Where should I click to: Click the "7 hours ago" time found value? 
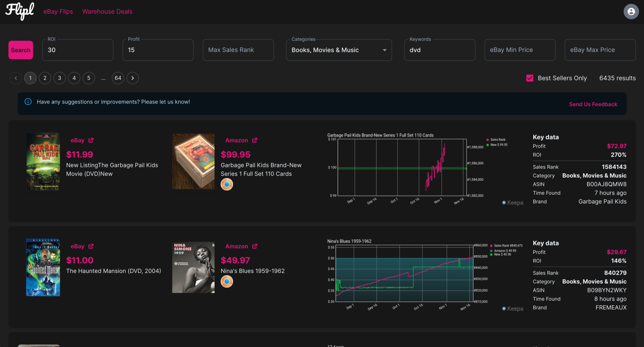[610, 193]
